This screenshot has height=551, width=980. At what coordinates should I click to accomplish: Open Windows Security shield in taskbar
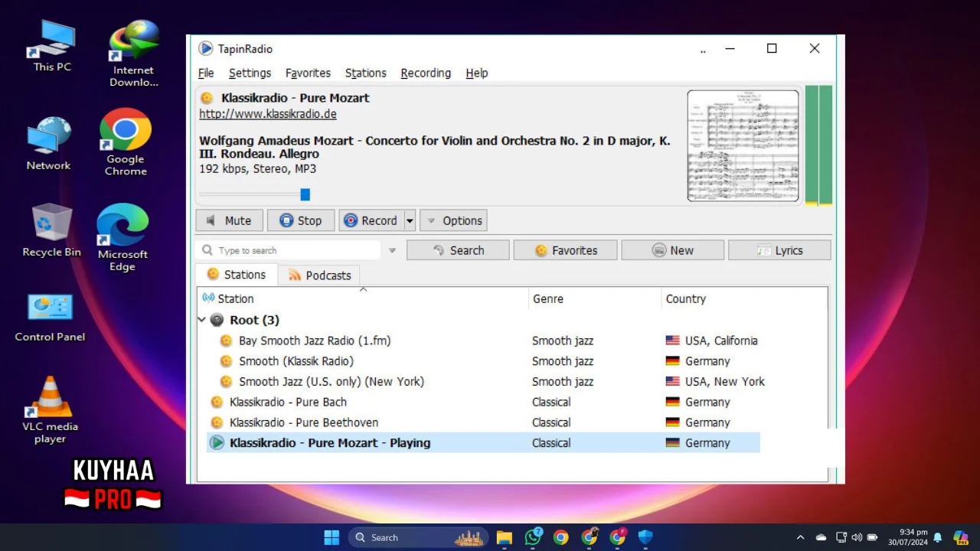pyautogui.click(x=645, y=537)
